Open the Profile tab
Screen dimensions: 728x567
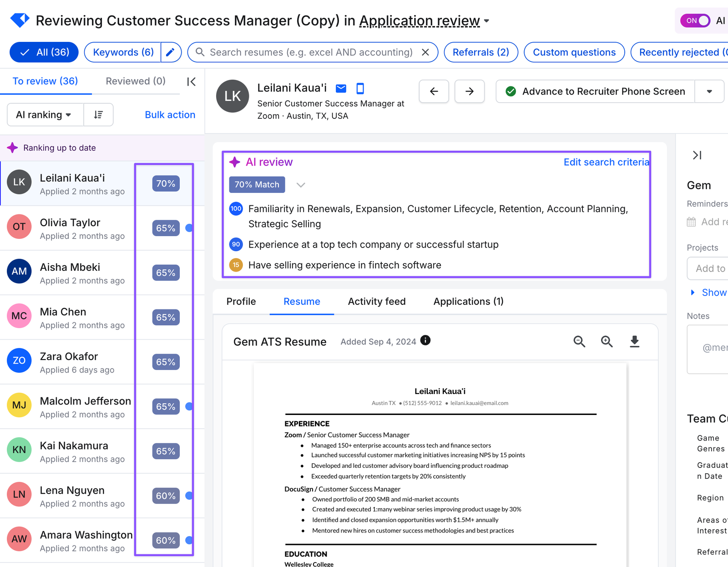point(241,302)
